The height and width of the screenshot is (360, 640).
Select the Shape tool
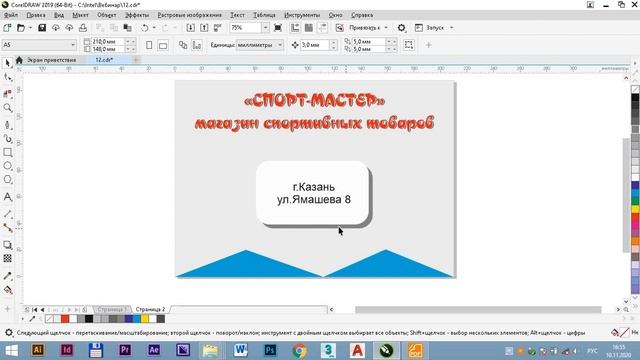pos(7,77)
